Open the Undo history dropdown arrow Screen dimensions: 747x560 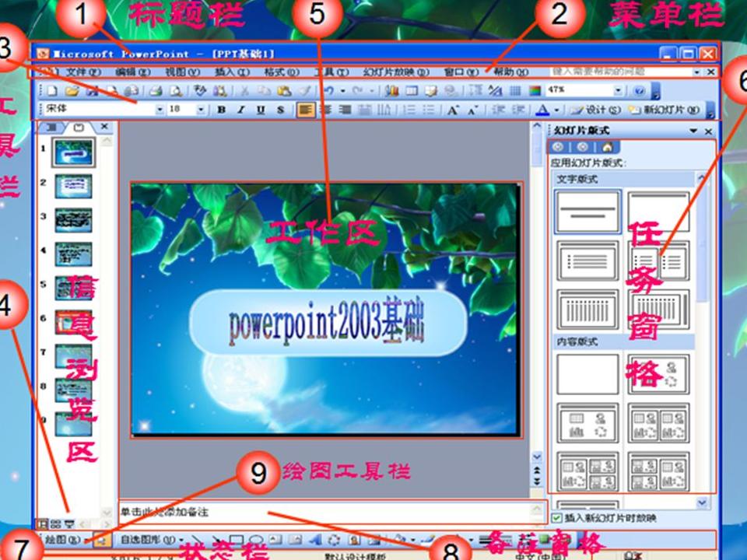342,90
